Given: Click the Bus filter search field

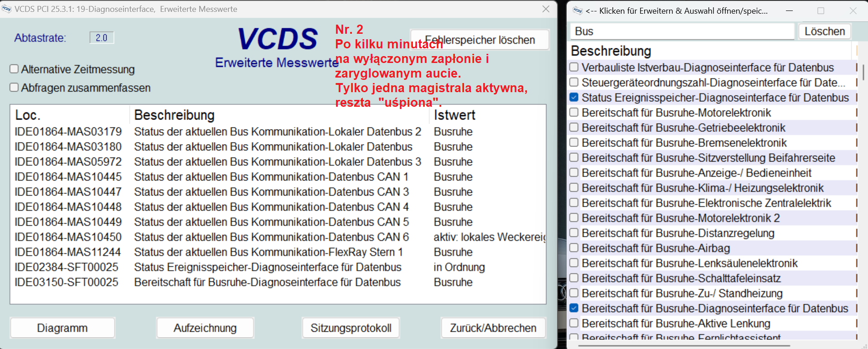Looking at the screenshot, I should coord(682,31).
